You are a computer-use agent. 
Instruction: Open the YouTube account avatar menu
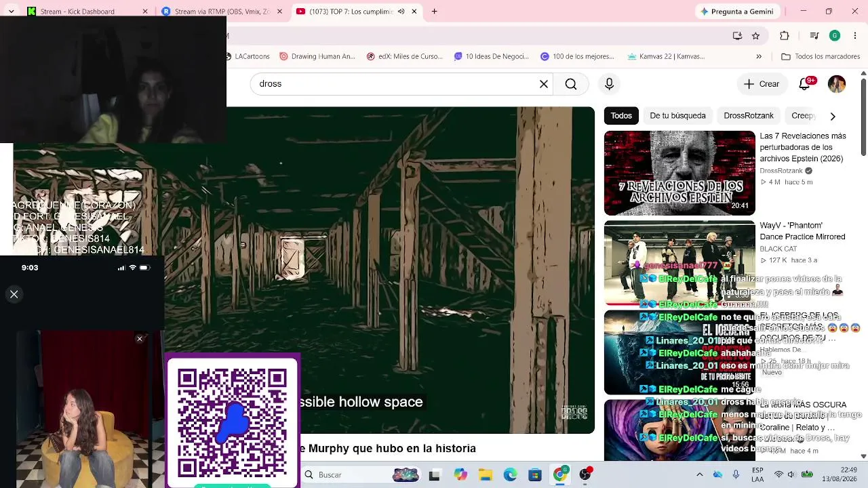(837, 84)
